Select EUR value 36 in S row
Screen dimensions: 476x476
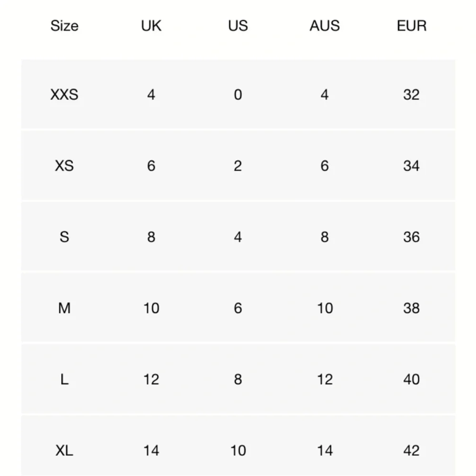tap(411, 237)
